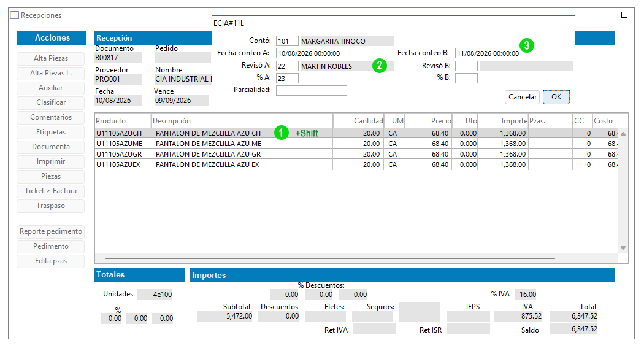Click the Imprimir button
Screen dimensions: 644x348
click(x=50, y=161)
